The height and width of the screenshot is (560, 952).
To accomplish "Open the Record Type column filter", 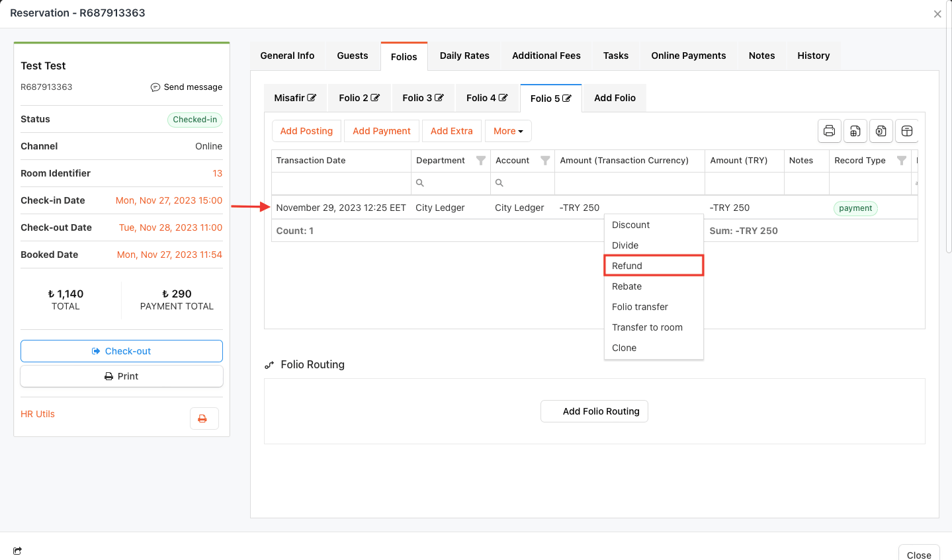I will [x=901, y=161].
